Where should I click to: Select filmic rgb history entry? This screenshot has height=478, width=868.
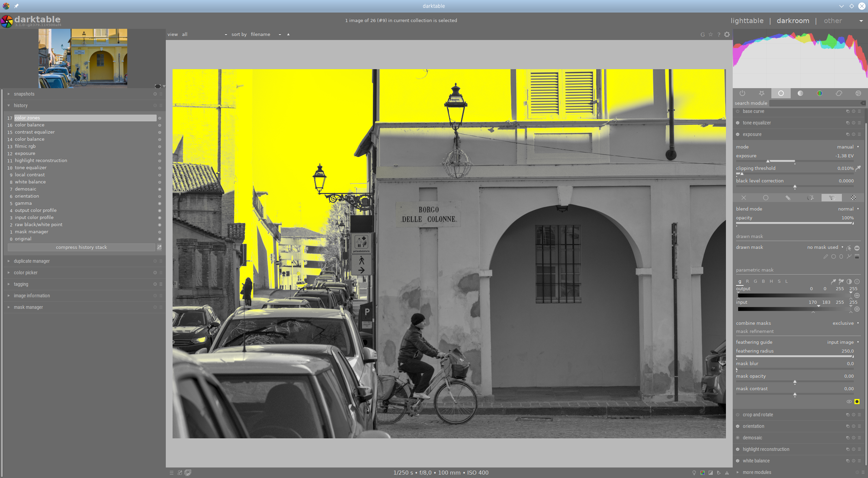pos(25,146)
